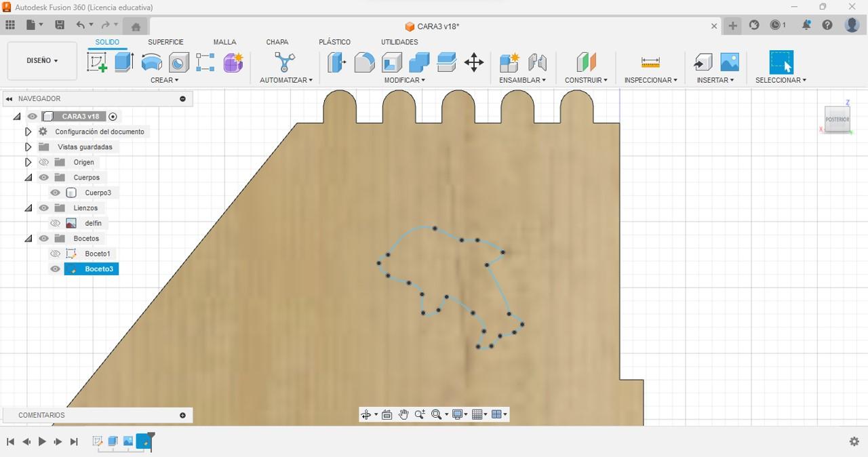The image size is (868, 457).
Task: Open the Orbit navigation tool
Action: click(366, 414)
